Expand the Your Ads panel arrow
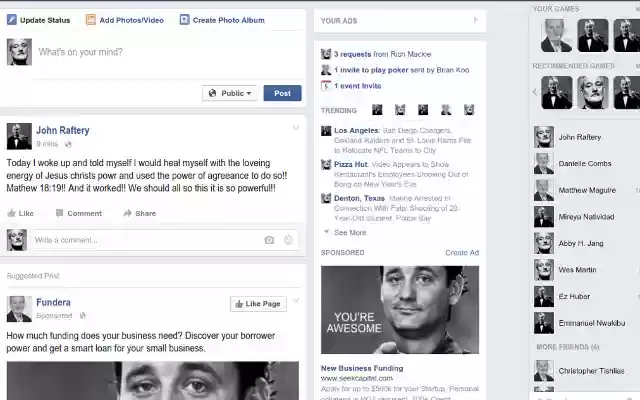 [476, 20]
